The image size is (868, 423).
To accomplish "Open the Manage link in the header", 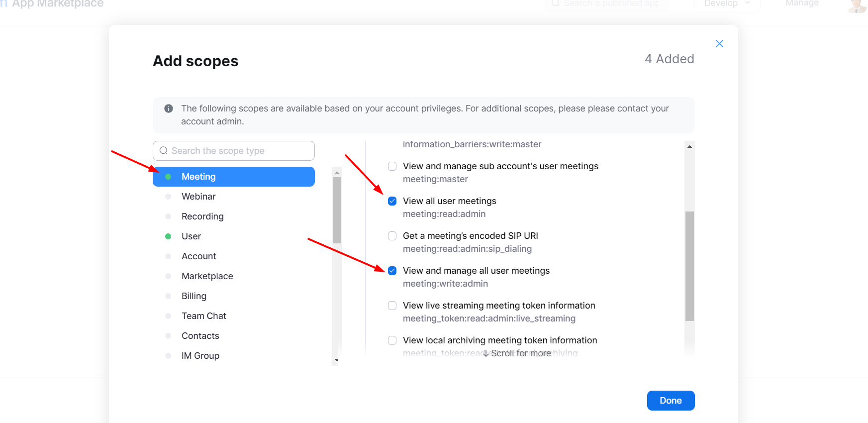I will (x=802, y=3).
